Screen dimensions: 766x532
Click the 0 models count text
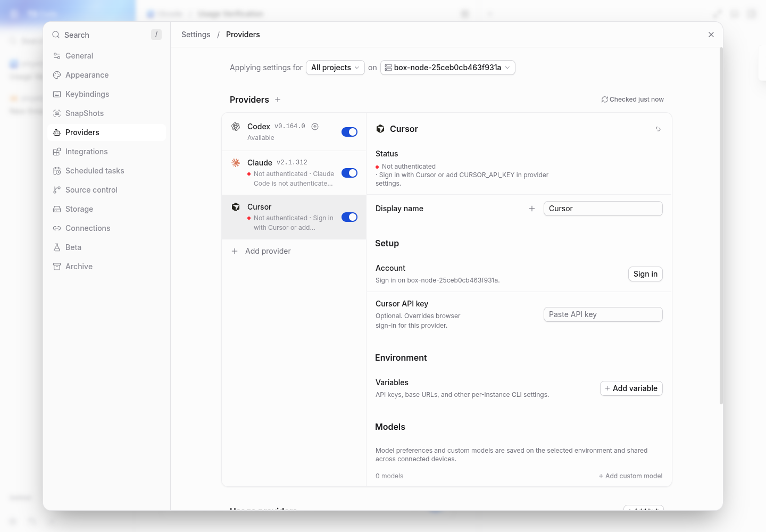tap(389, 476)
